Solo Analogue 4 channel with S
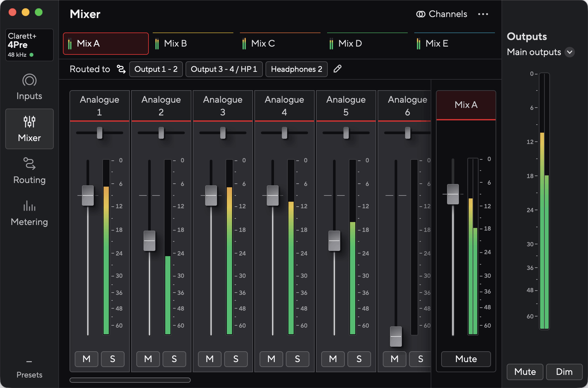 pyautogui.click(x=297, y=359)
